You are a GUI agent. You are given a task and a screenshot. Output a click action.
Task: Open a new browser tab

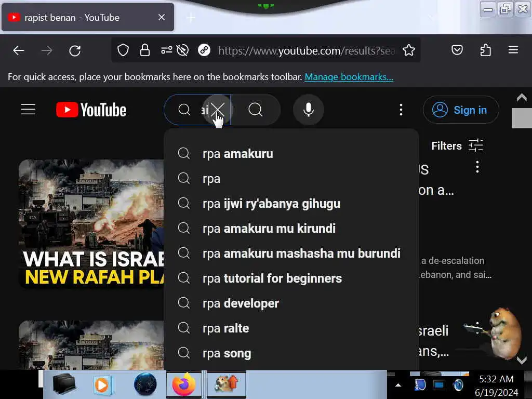[191, 17]
